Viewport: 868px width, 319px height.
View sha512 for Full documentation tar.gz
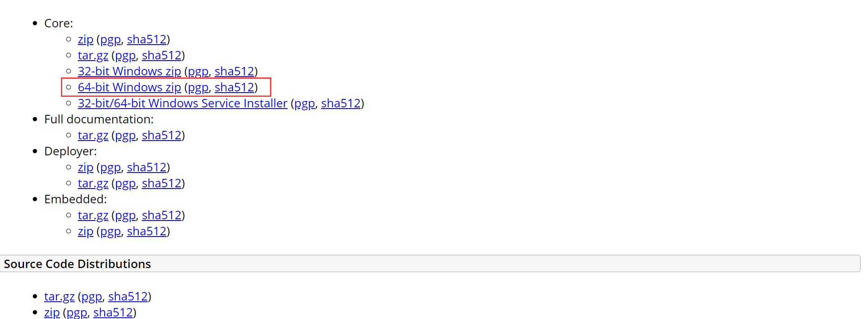pos(161,136)
